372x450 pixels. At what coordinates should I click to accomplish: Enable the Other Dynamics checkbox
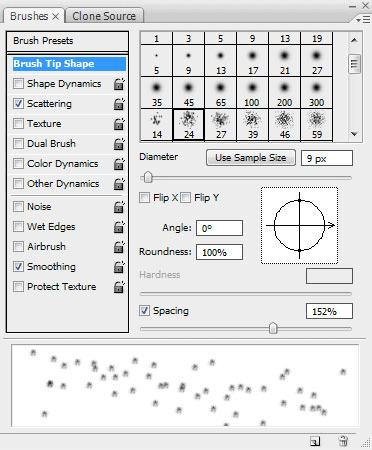click(x=18, y=183)
